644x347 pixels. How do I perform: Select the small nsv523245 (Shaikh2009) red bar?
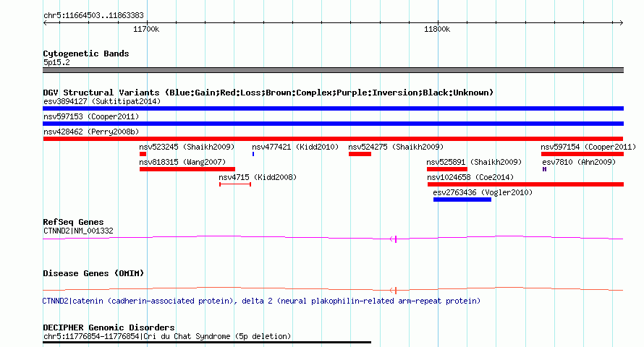coord(143,154)
